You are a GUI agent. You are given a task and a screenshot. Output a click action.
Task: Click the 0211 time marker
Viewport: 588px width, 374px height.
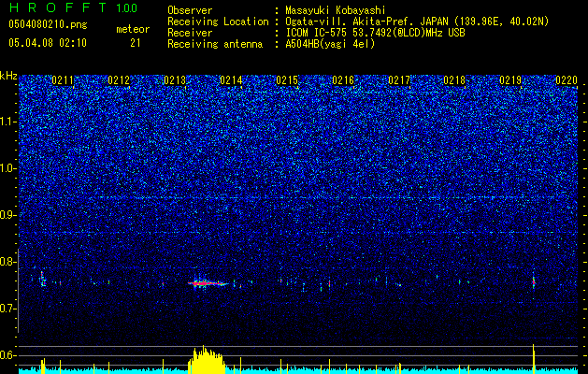point(63,80)
